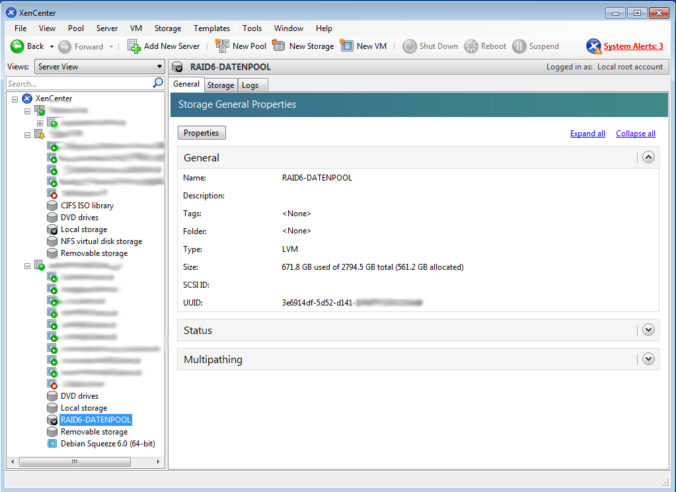676x492 pixels.
Task: Click the CIFS ISO library disk icon
Action: pos(52,206)
